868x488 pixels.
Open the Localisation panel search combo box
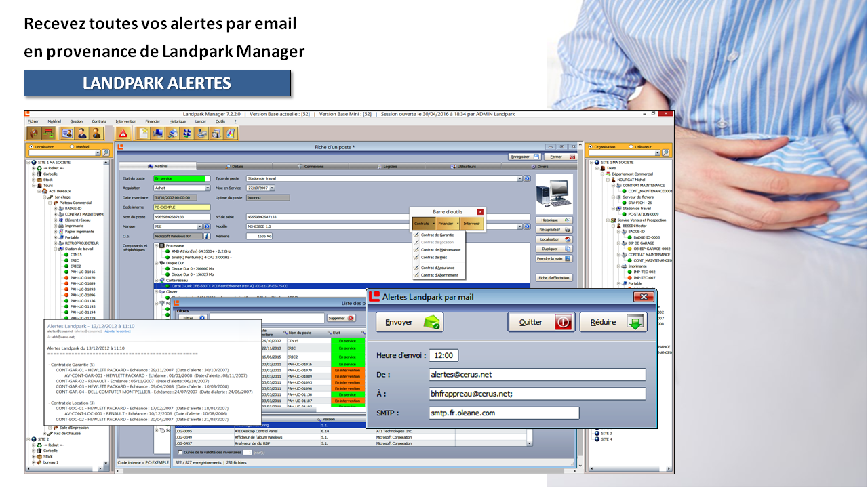(98, 153)
